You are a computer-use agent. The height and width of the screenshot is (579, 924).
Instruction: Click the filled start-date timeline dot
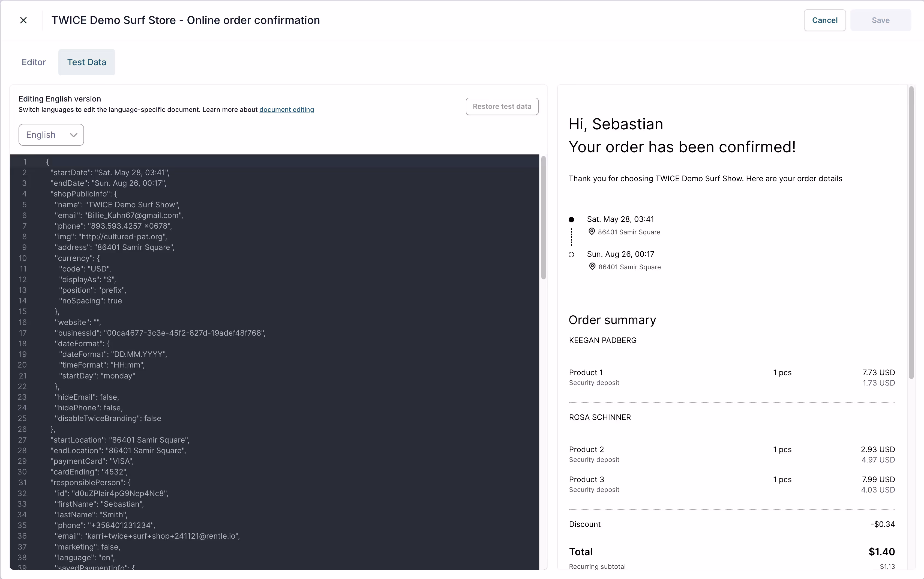(x=571, y=219)
